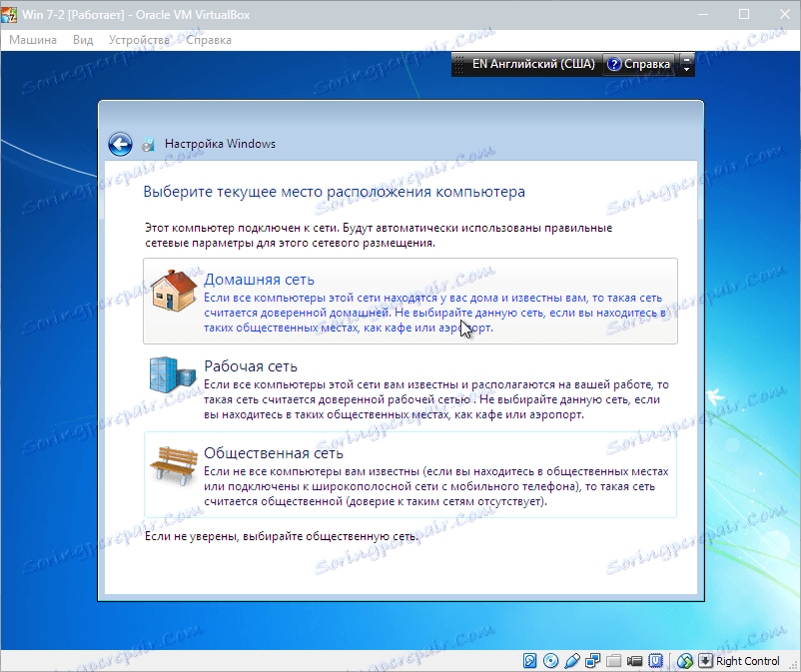Click the host key keyboard indicator
Screen dimensions: 801x672
(x=704, y=661)
